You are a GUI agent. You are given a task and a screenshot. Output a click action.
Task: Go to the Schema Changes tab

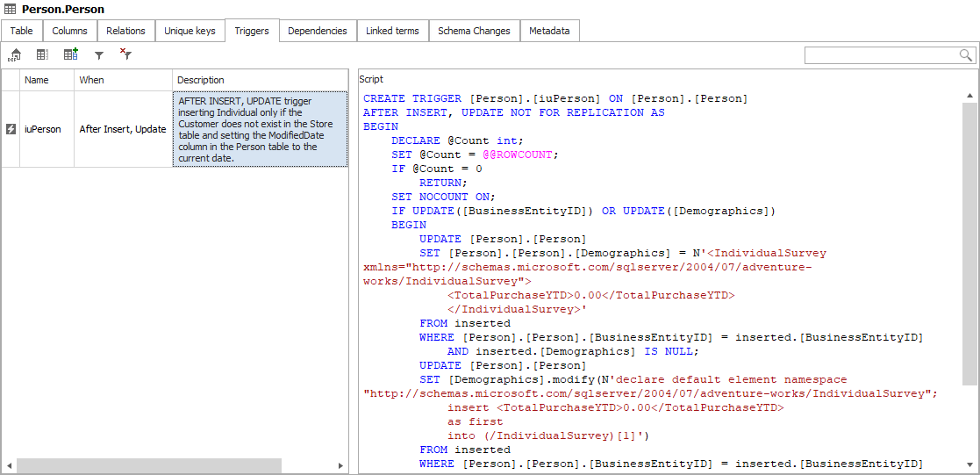coord(474,31)
